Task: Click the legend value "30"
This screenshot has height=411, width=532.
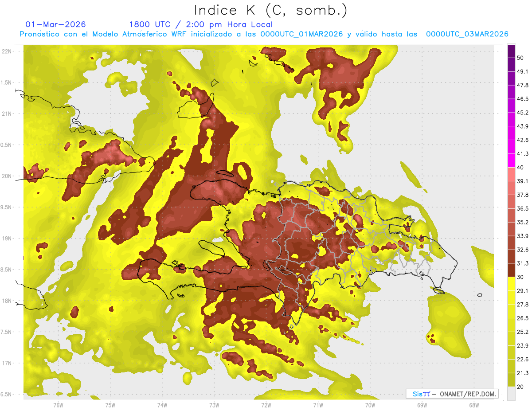Action: tap(520, 277)
